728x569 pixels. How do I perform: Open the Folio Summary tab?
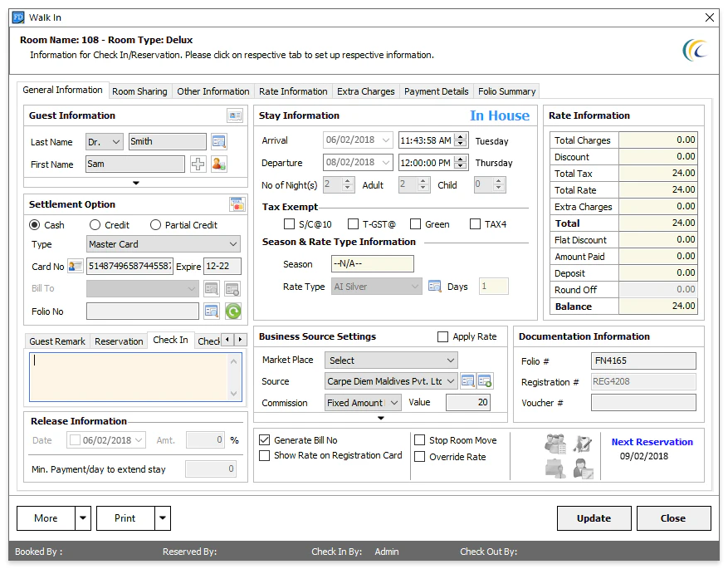[507, 91]
